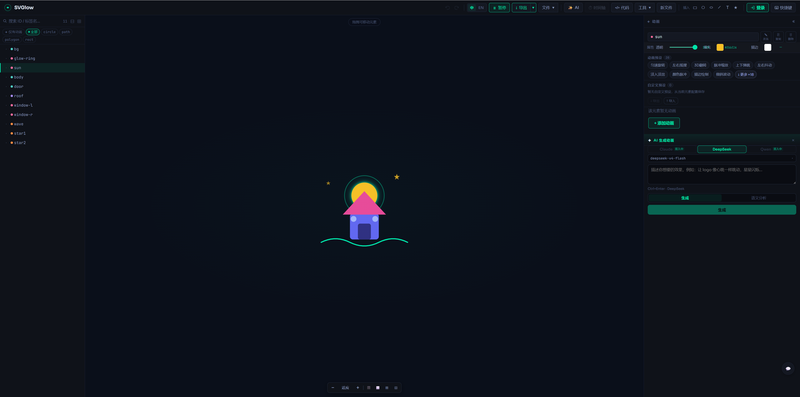
Task: Open the file dropdown menu
Action: [548, 8]
